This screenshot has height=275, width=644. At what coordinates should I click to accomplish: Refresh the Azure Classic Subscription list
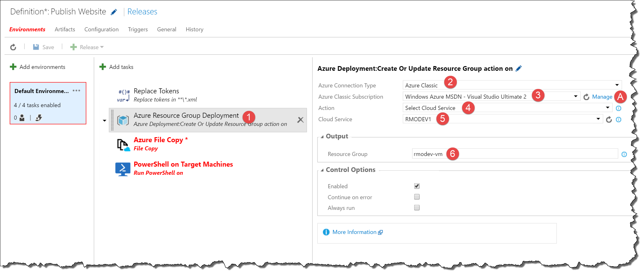pyautogui.click(x=586, y=97)
